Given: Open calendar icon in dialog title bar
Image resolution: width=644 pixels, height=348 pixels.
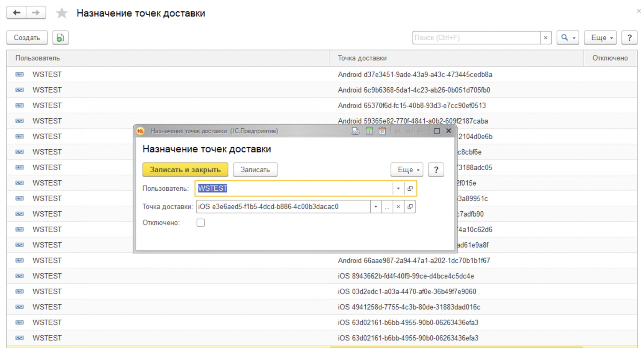Looking at the screenshot, I should point(382,131).
